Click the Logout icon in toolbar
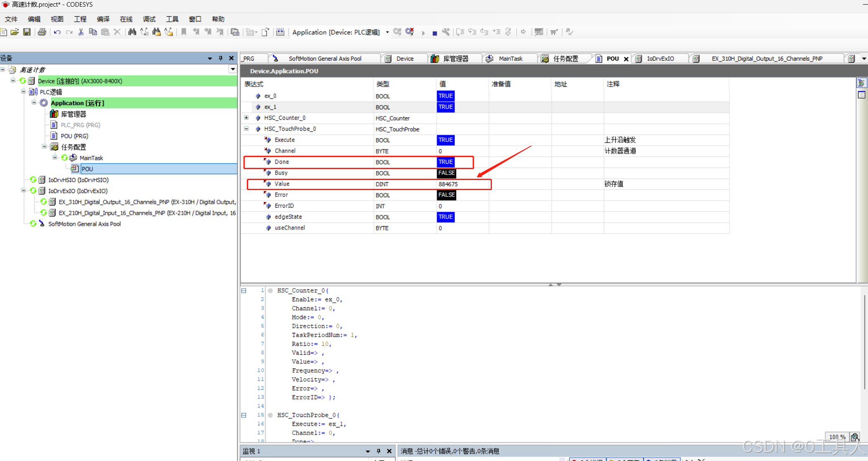This screenshot has height=461, width=868. point(410,32)
